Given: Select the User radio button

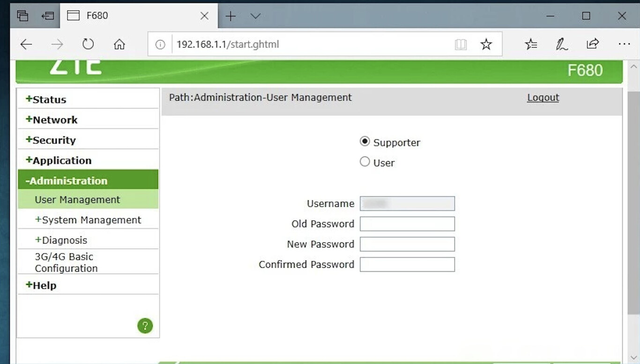Looking at the screenshot, I should click(365, 162).
